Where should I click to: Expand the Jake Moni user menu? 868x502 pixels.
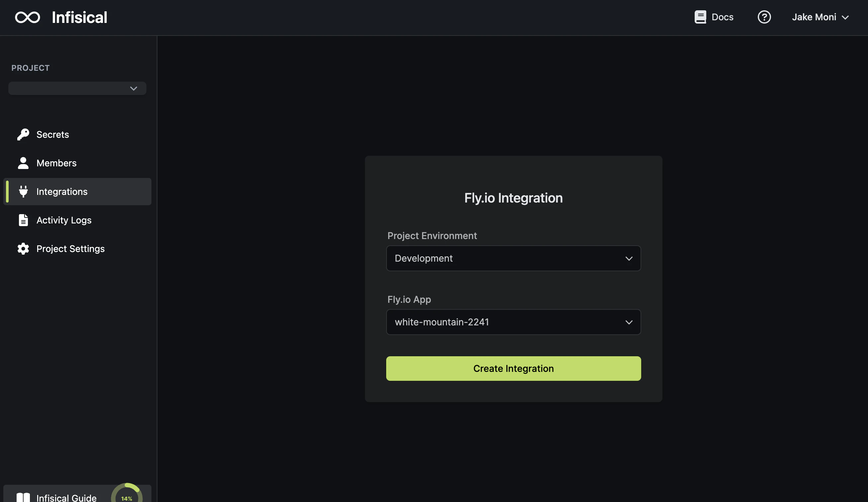820,17
